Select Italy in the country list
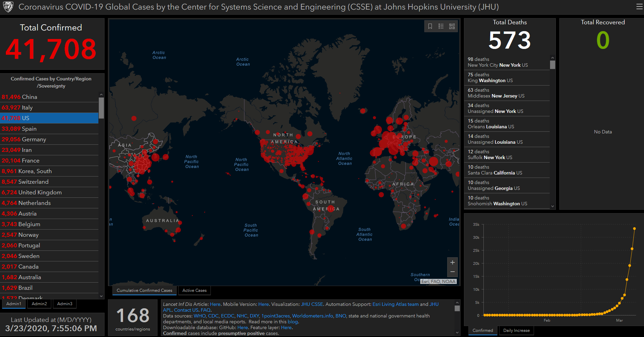644x337 pixels. point(49,107)
